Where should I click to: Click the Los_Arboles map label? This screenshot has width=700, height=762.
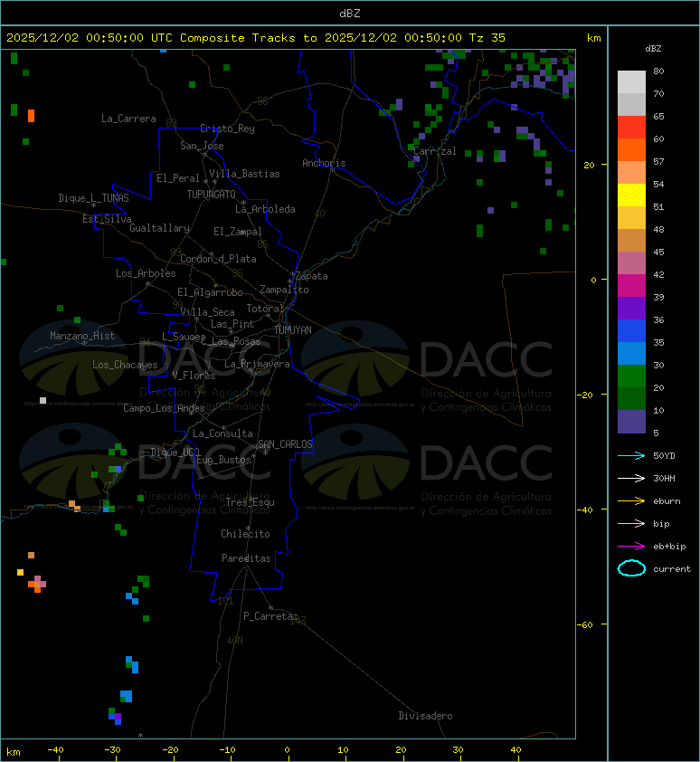click(x=146, y=273)
